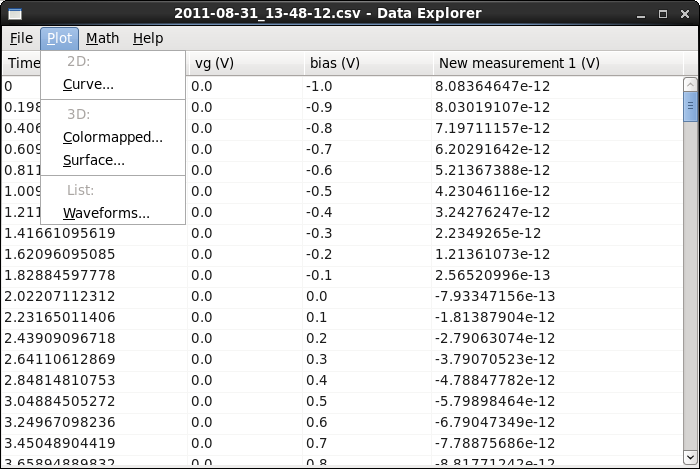Close the open Plot menu
Viewport: 700px width, 469px height.
tap(59, 38)
